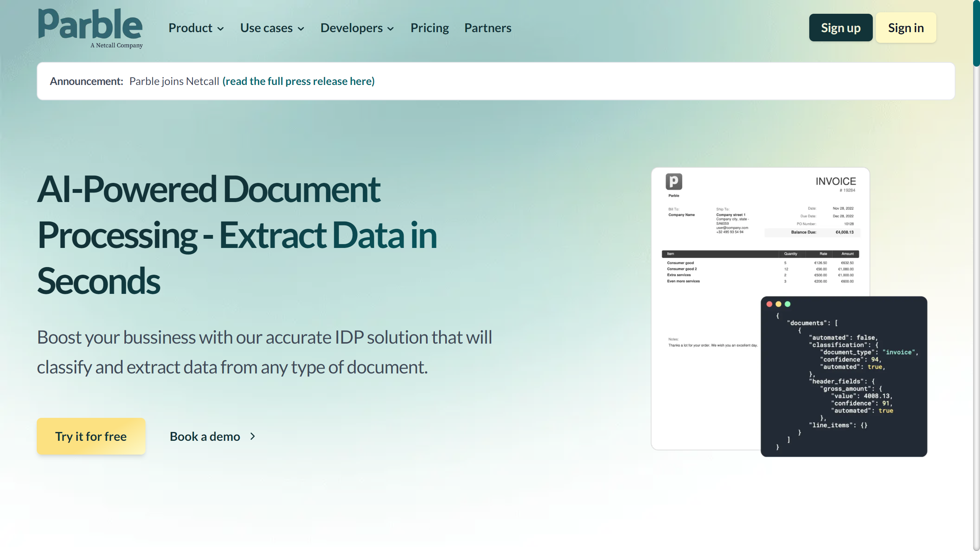Image resolution: width=980 pixels, height=551 pixels.
Task: Click the arrow next to Book a demo
Action: tap(253, 436)
